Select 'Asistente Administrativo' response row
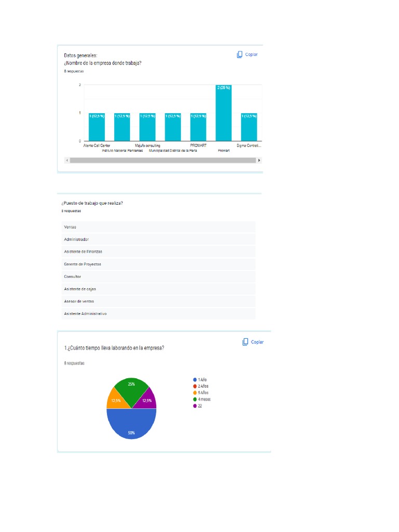 [158, 314]
